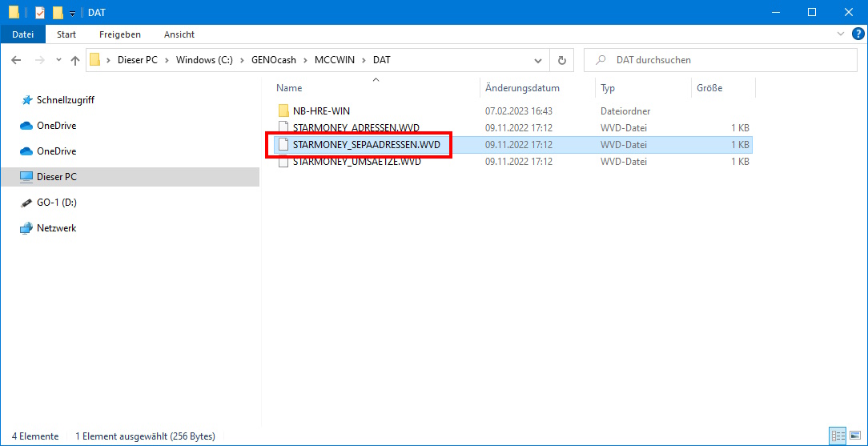The width and height of the screenshot is (868, 446).
Task: Select the NB-HRE-WIN folder
Action: click(x=321, y=110)
